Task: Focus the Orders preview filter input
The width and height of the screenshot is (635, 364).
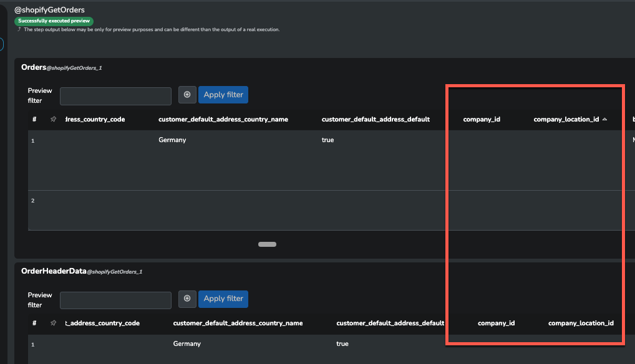Action: click(115, 96)
